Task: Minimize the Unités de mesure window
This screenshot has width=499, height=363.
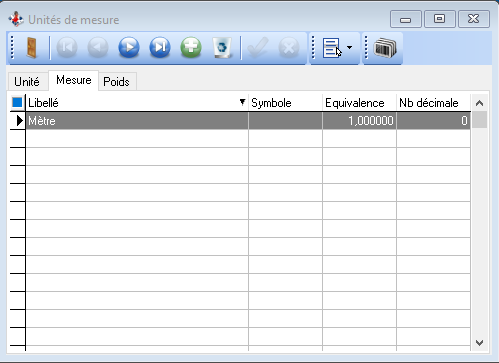Action: point(406,20)
